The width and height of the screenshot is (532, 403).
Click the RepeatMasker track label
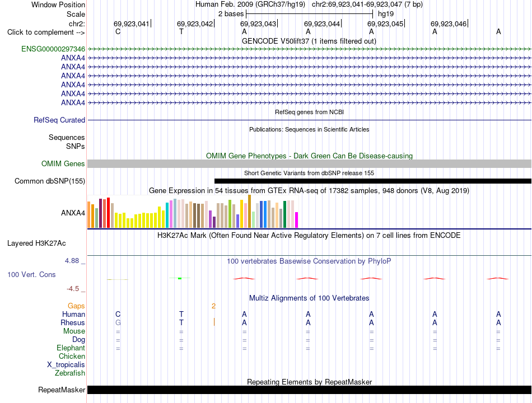(x=62, y=390)
